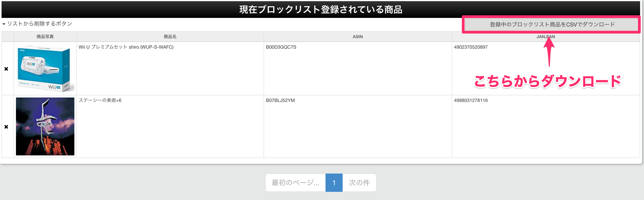Go to page 1 in pagination
The width and height of the screenshot is (644, 200).
pos(334,183)
